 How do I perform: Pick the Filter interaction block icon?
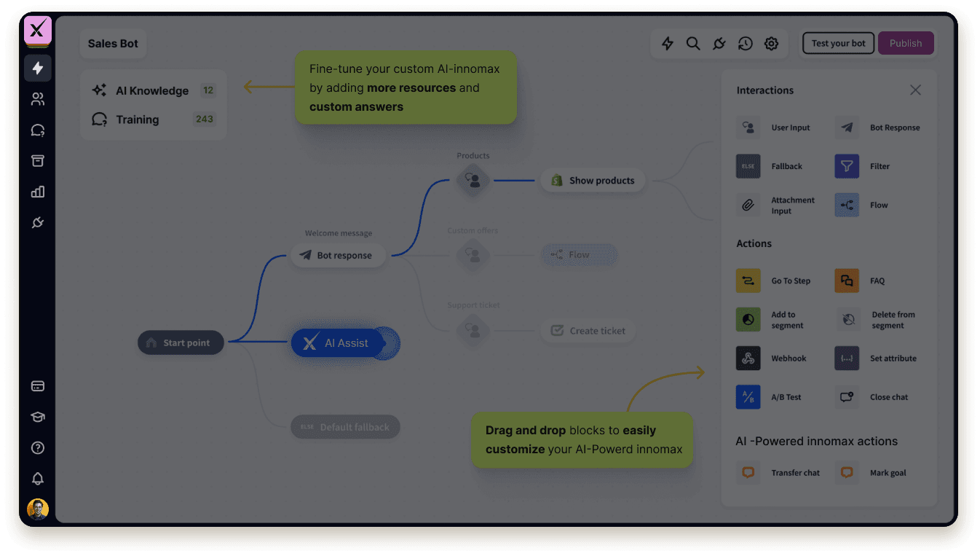(x=847, y=166)
